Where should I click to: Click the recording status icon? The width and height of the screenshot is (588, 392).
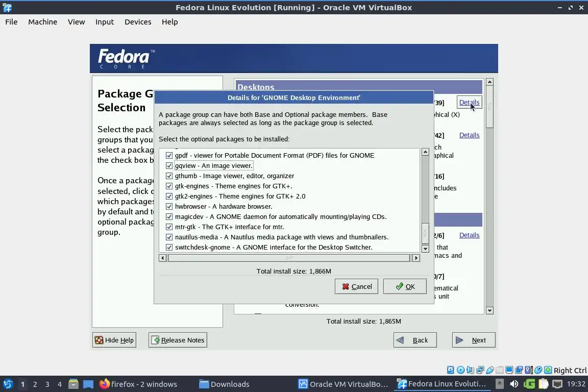(x=519, y=370)
